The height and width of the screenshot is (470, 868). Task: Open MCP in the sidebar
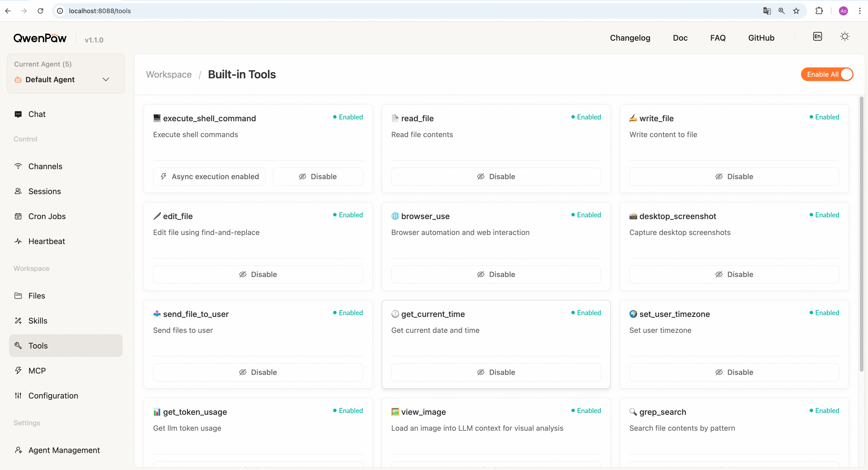tap(37, 371)
